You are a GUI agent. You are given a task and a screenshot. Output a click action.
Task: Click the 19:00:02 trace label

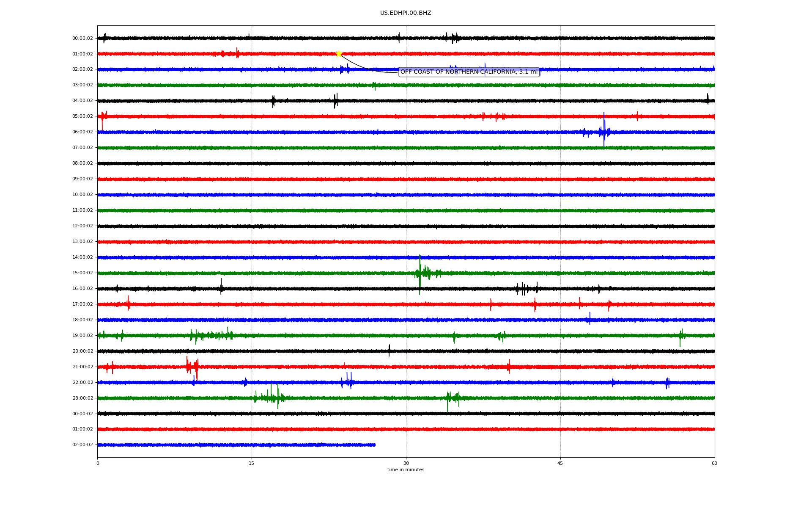point(82,336)
